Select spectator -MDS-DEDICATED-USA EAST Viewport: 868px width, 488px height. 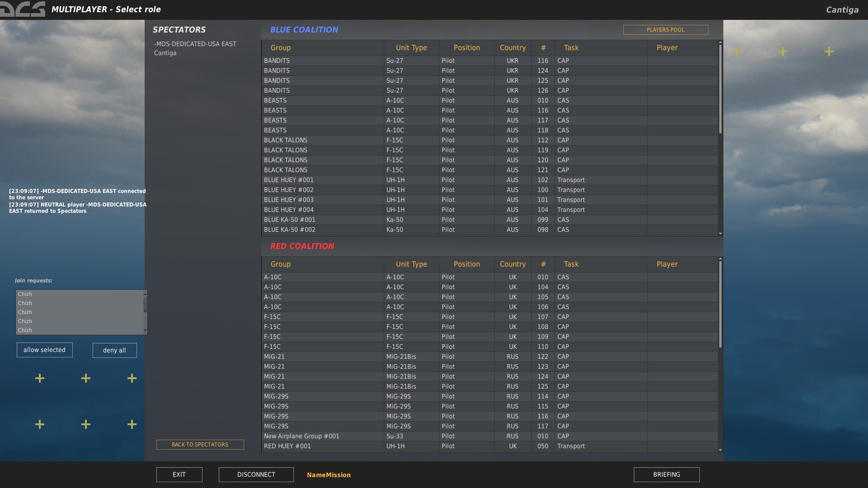click(x=195, y=44)
